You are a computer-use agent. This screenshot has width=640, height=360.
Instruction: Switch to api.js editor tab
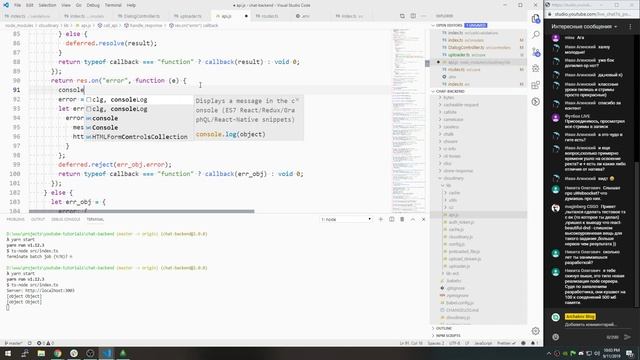pyautogui.click(x=231, y=16)
